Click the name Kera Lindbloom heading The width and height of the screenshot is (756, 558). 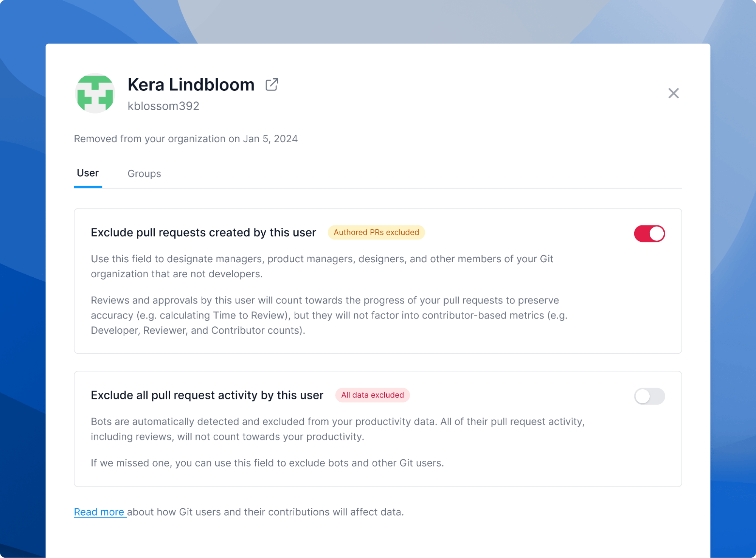pos(191,84)
